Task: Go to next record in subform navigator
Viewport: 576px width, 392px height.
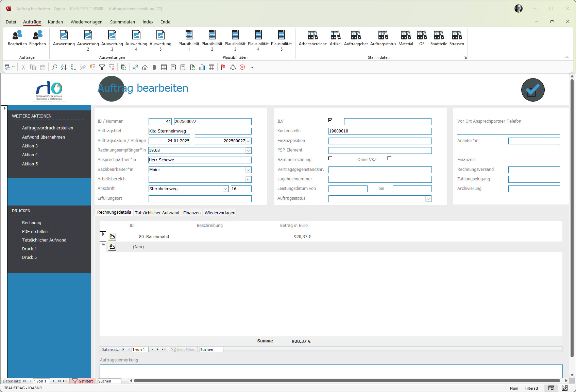Action: point(152,350)
